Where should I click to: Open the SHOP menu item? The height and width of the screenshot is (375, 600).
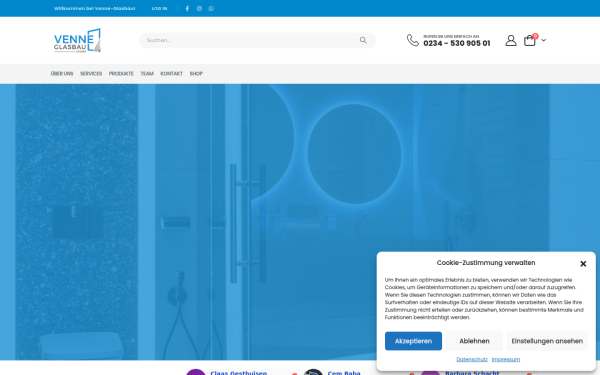click(x=196, y=73)
